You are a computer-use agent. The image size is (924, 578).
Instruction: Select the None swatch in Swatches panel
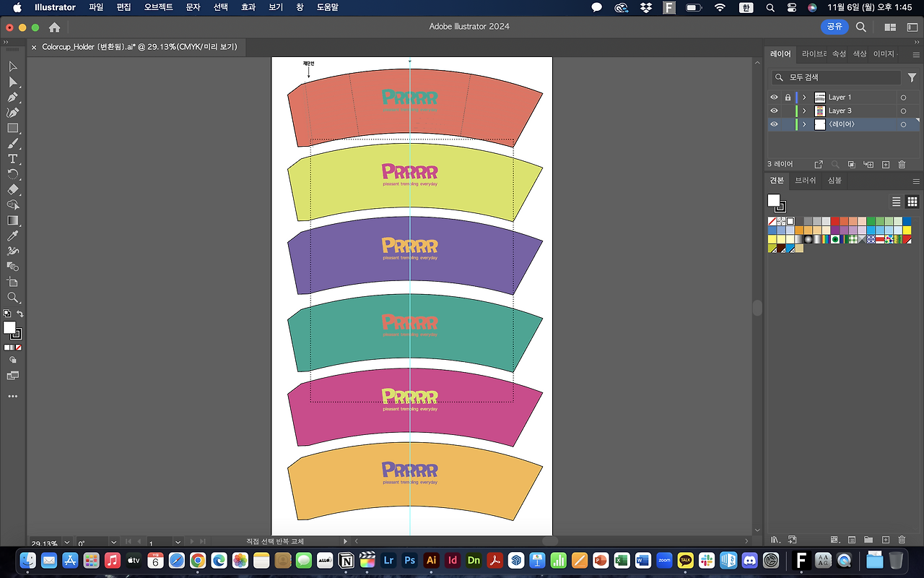coord(772,221)
